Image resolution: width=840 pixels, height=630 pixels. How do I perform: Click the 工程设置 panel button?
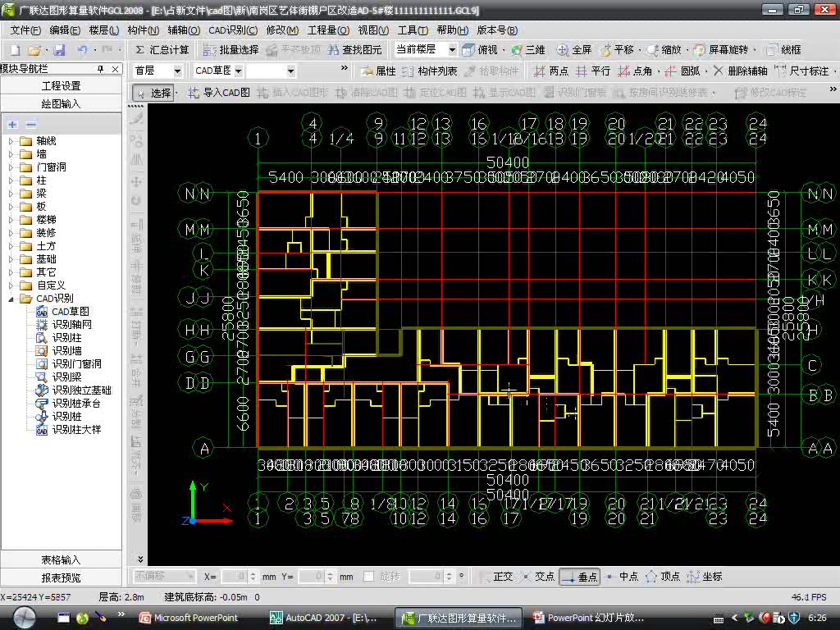(61, 86)
